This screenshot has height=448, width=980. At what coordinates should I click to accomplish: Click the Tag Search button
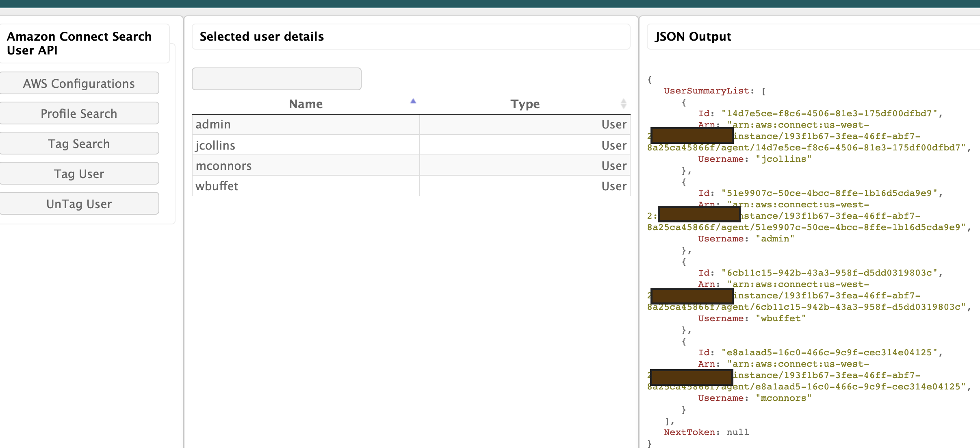click(x=79, y=144)
